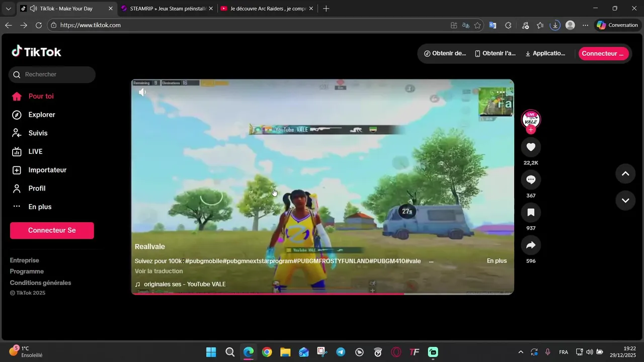Save the video with the bookmark icon
The height and width of the screenshot is (362, 644).
point(531,212)
